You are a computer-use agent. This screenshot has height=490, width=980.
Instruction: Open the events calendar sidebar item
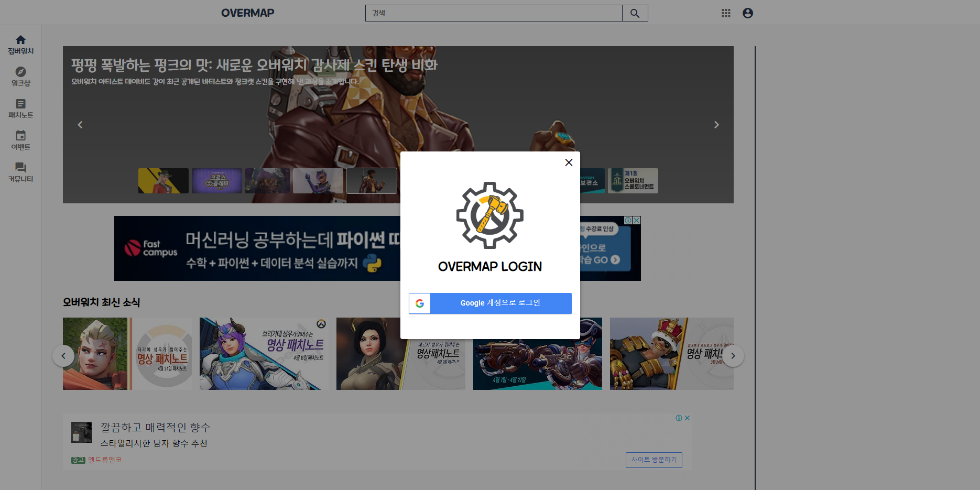[x=20, y=140]
